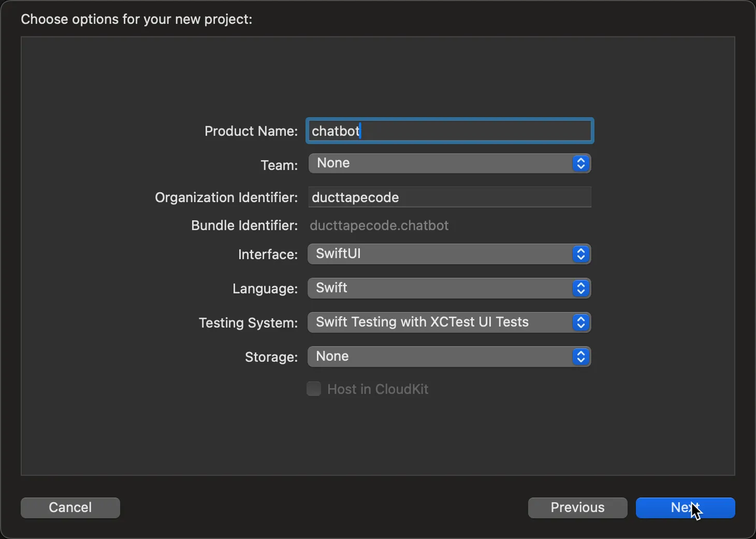This screenshot has height=539, width=756.
Task: Click the 'Choose options for your new project' heading
Action: pos(137,19)
